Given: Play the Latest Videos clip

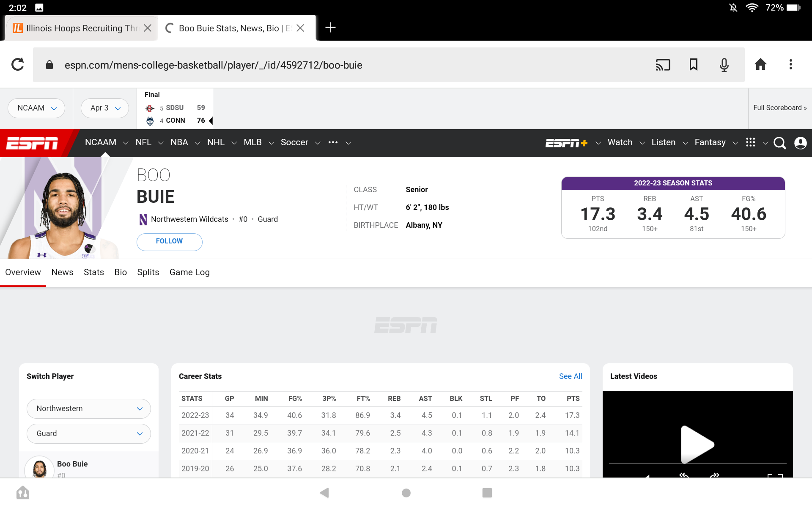Looking at the screenshot, I should 697,444.
